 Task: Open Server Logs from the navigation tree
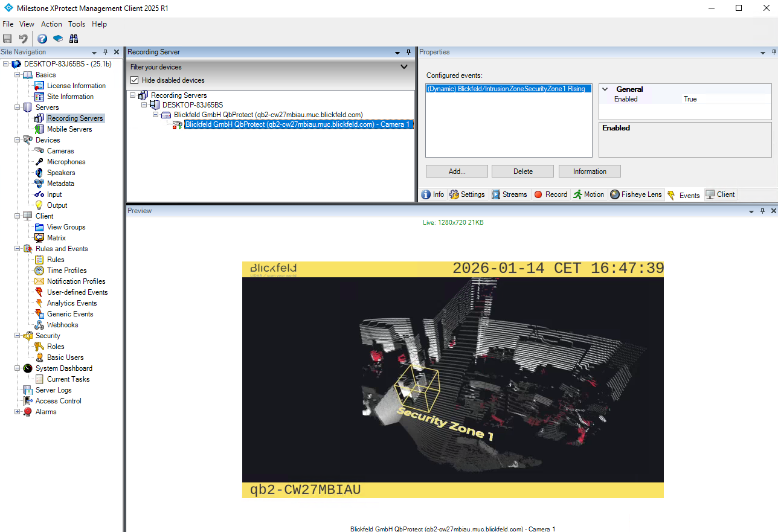53,390
